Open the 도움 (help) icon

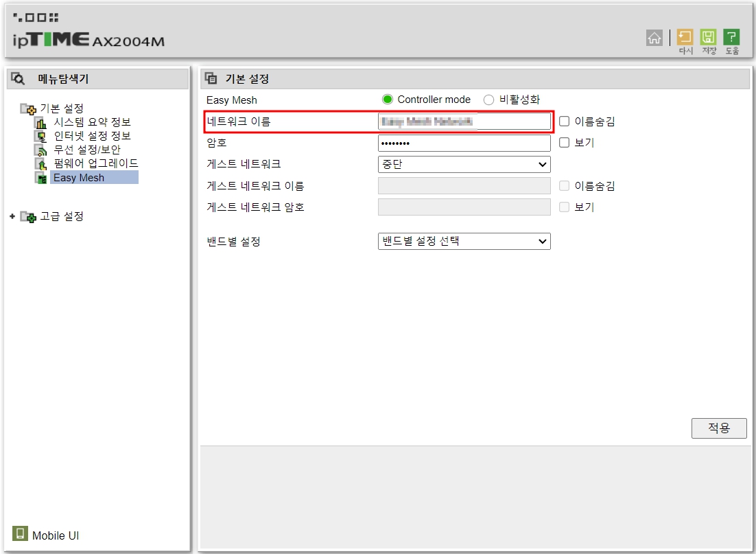coord(731,37)
